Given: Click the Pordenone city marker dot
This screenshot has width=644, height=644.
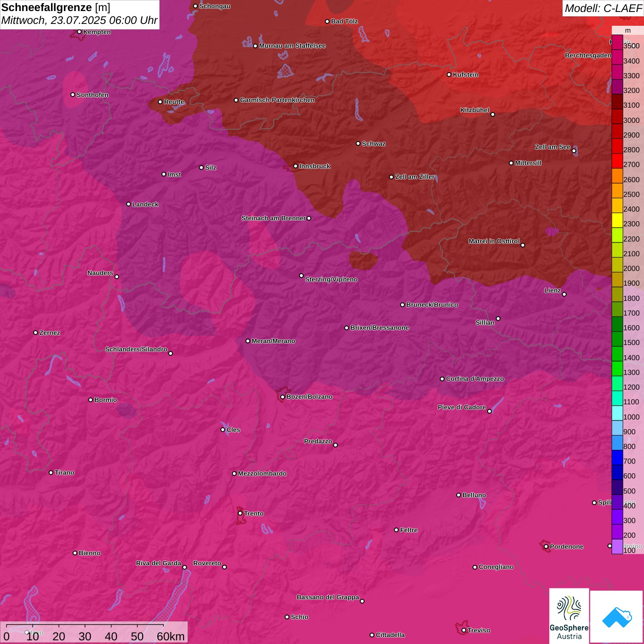Looking at the screenshot, I should pos(546,546).
